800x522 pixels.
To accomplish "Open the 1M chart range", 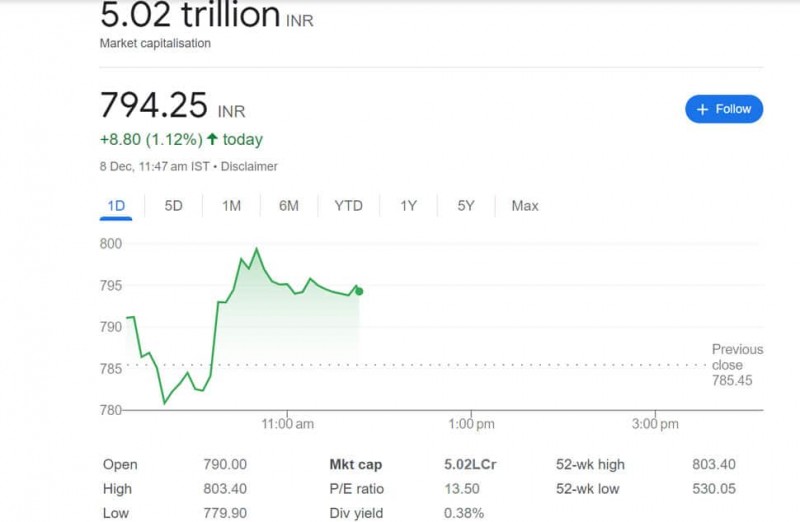I will [x=231, y=206].
